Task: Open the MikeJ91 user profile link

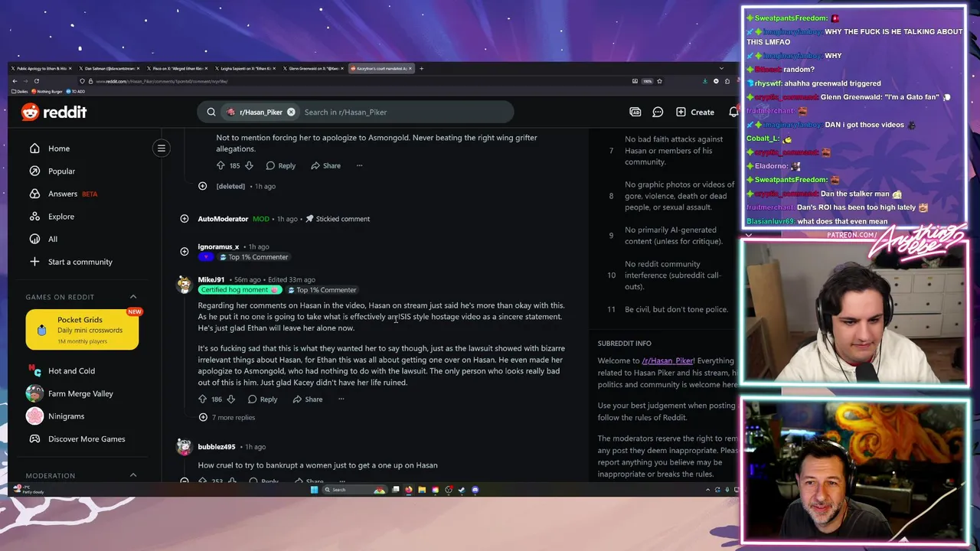Action: click(211, 279)
